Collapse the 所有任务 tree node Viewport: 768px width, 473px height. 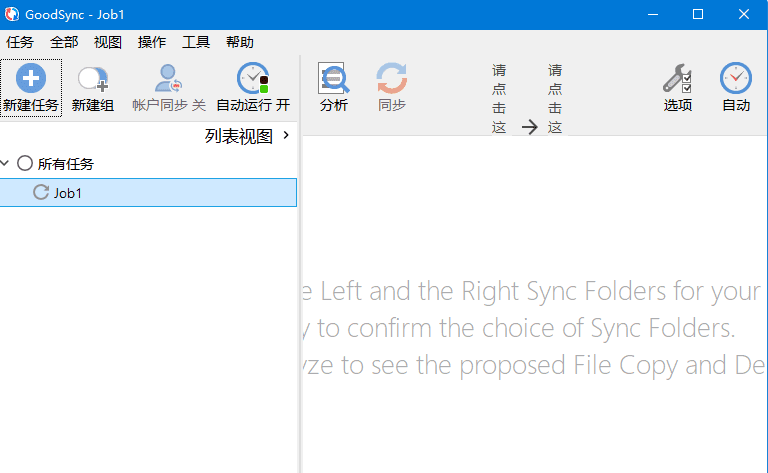5,163
